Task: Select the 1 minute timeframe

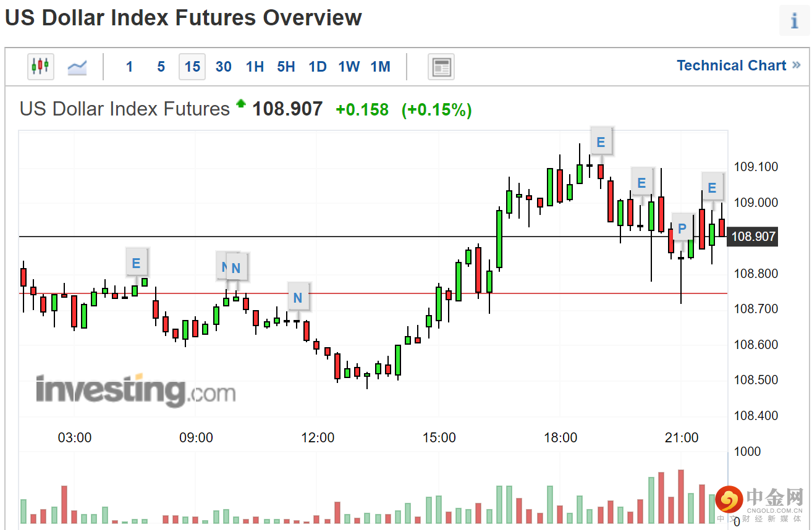Action: tap(129, 67)
